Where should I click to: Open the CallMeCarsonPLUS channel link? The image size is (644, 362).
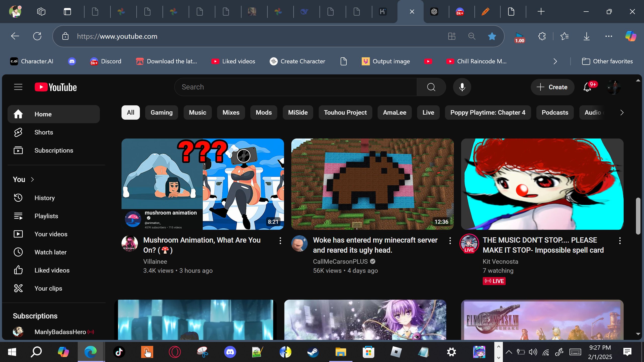click(x=340, y=261)
